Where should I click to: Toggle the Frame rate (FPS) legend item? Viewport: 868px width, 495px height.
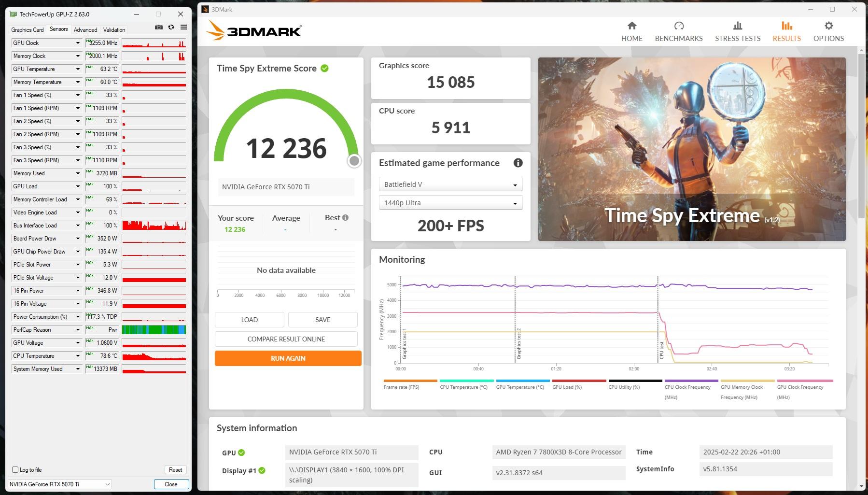(x=410, y=384)
